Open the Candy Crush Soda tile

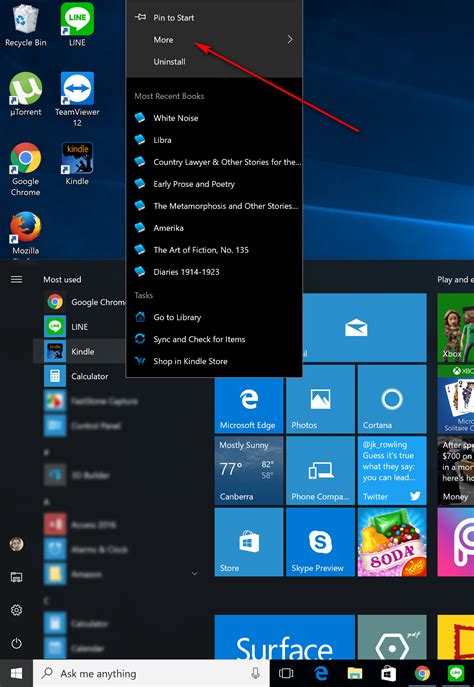392,542
